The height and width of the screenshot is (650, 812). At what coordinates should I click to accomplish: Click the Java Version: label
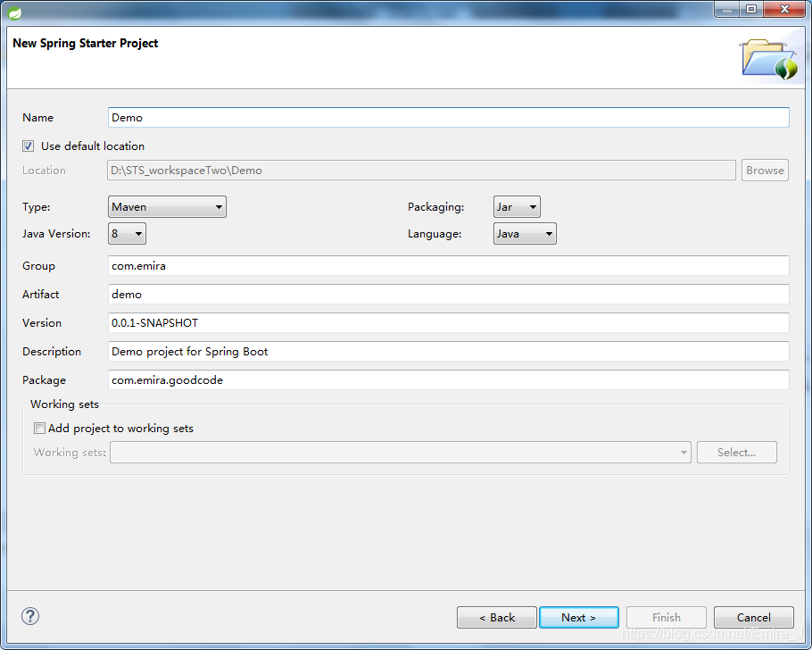pyautogui.click(x=56, y=234)
